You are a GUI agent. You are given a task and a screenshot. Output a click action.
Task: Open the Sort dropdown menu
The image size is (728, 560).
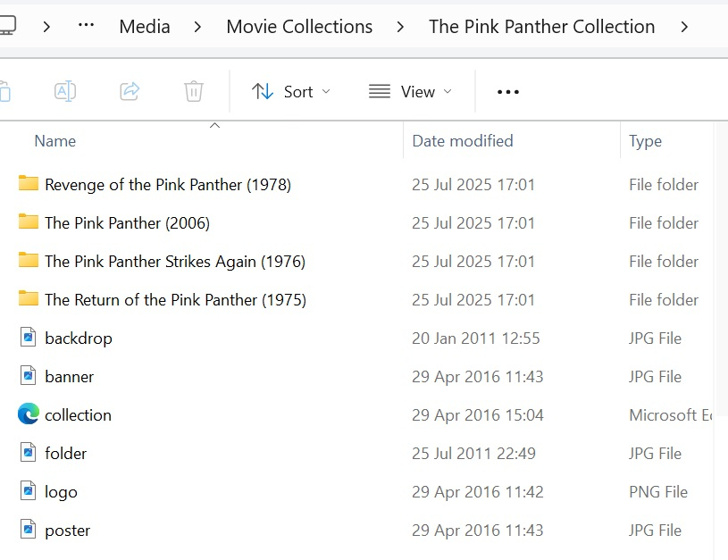pyautogui.click(x=290, y=91)
